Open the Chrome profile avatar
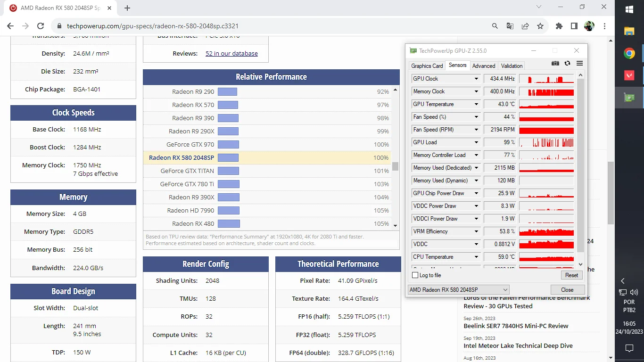The height and width of the screenshot is (362, 644). [x=589, y=26]
